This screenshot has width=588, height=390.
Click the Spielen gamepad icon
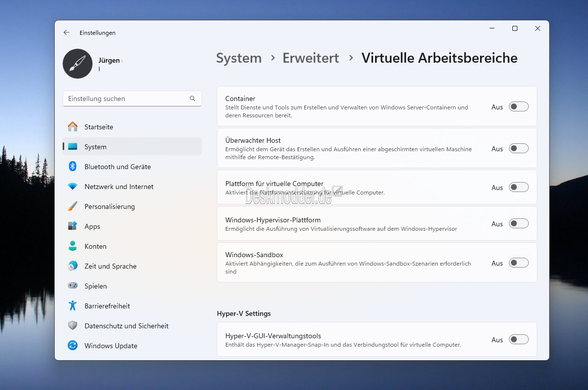coord(73,286)
